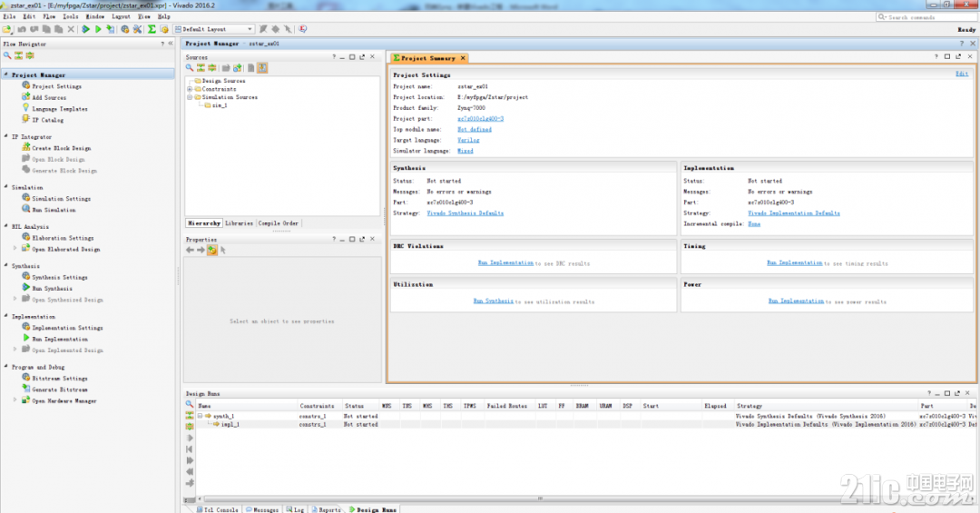Click the Tools & settings wrench icon in toolbar
Screen dimensions: 980x513
138,29
